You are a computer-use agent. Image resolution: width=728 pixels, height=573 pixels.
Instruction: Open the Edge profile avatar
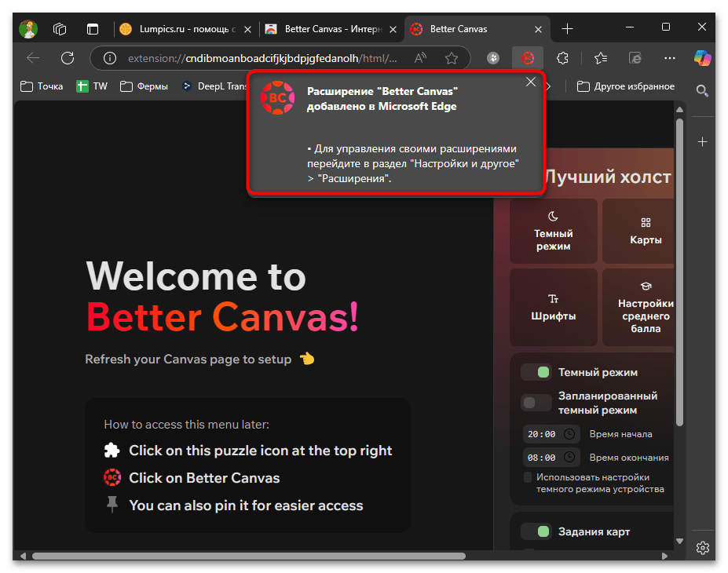click(x=28, y=29)
